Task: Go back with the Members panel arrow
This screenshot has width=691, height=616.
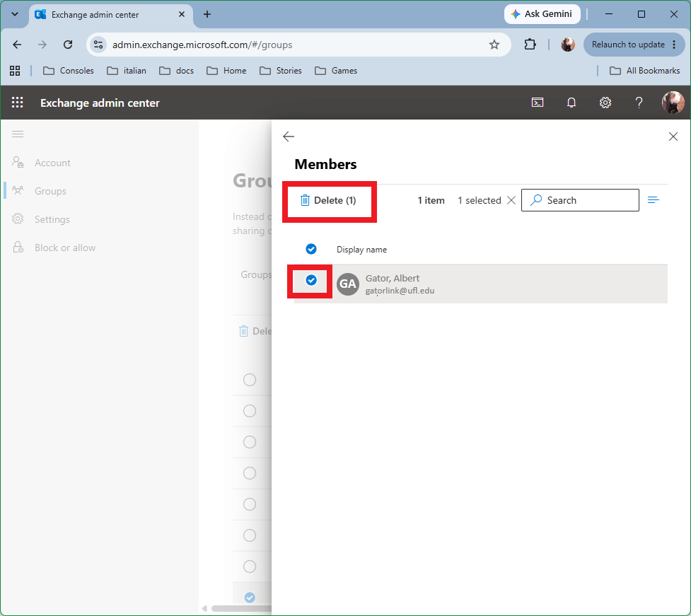Action: [289, 136]
